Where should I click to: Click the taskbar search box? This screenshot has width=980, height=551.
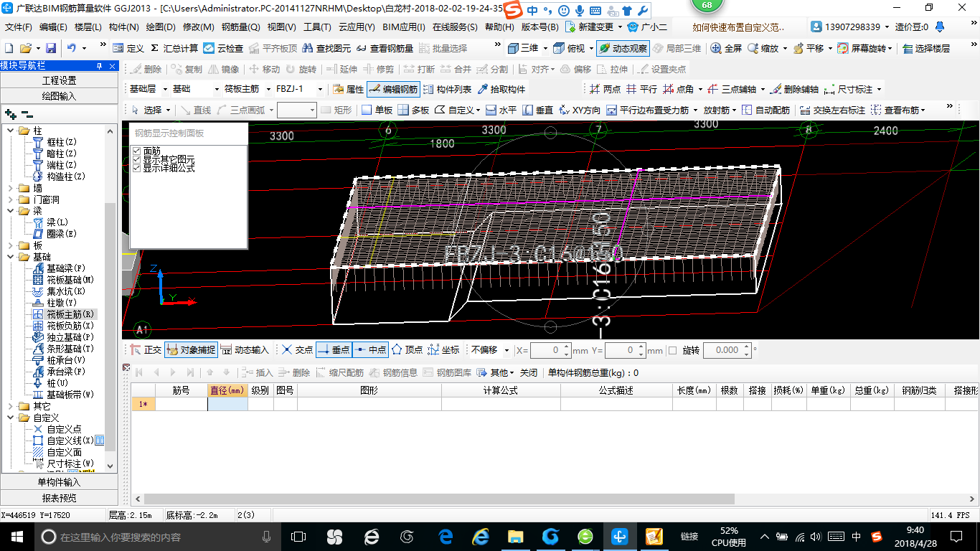click(x=156, y=536)
